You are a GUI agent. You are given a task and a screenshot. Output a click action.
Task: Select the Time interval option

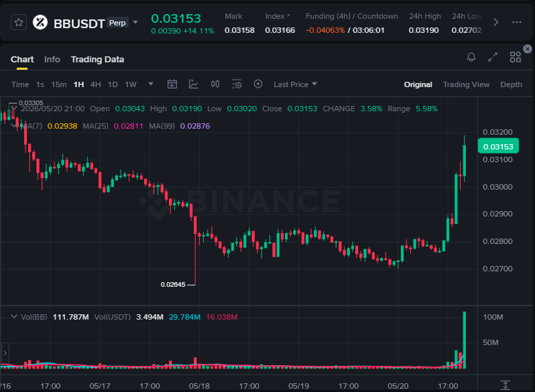coord(20,84)
